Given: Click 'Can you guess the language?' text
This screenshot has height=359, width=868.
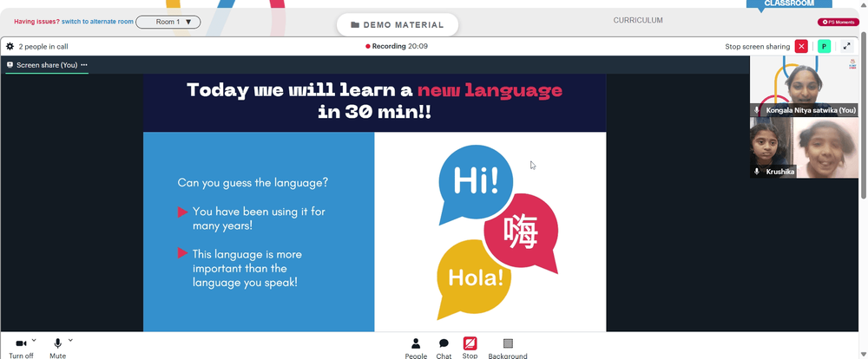Looking at the screenshot, I should point(253,182).
